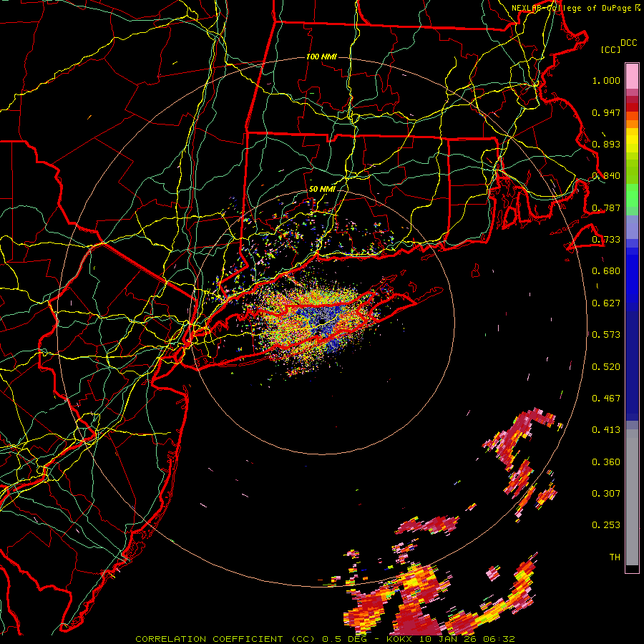The image size is (644, 644).
Task: Select the 0.627 scale value
Action: pyautogui.click(x=606, y=303)
